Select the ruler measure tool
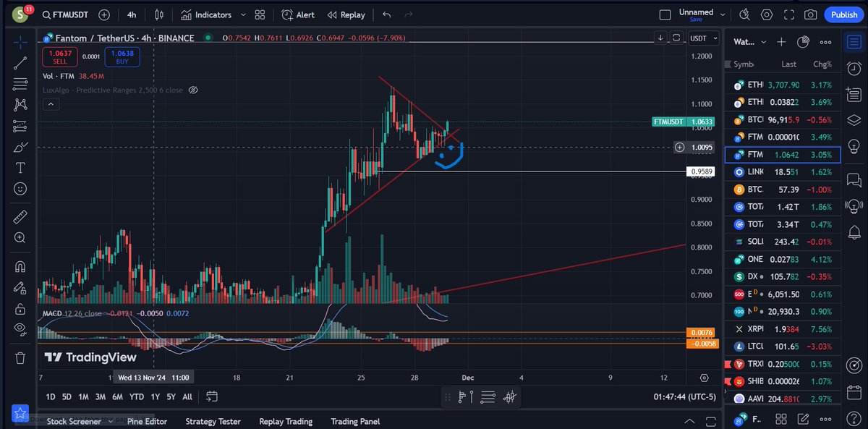The image size is (868, 429). (20, 216)
